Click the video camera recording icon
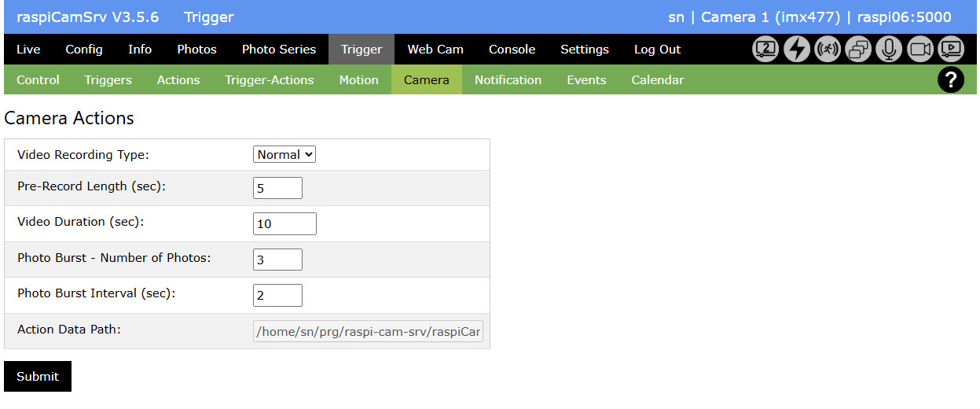 (x=920, y=50)
